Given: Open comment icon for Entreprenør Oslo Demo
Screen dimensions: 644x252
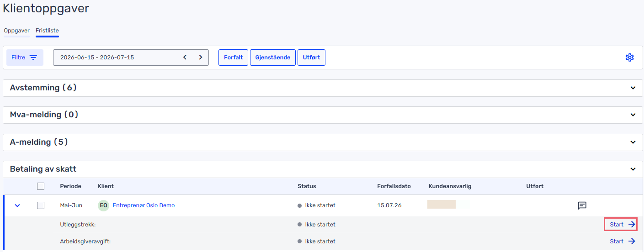Looking at the screenshot, I should 582,205.
